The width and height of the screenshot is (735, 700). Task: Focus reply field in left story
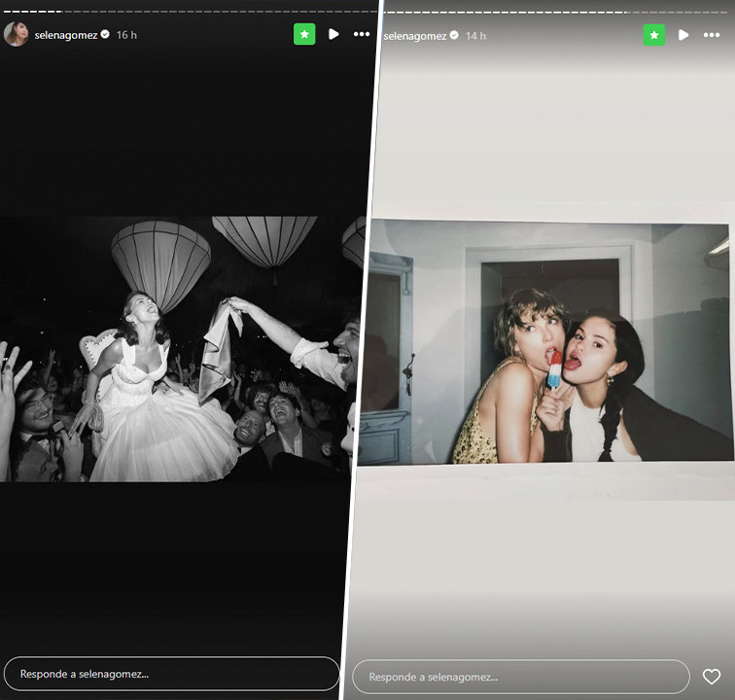pyautogui.click(x=171, y=674)
